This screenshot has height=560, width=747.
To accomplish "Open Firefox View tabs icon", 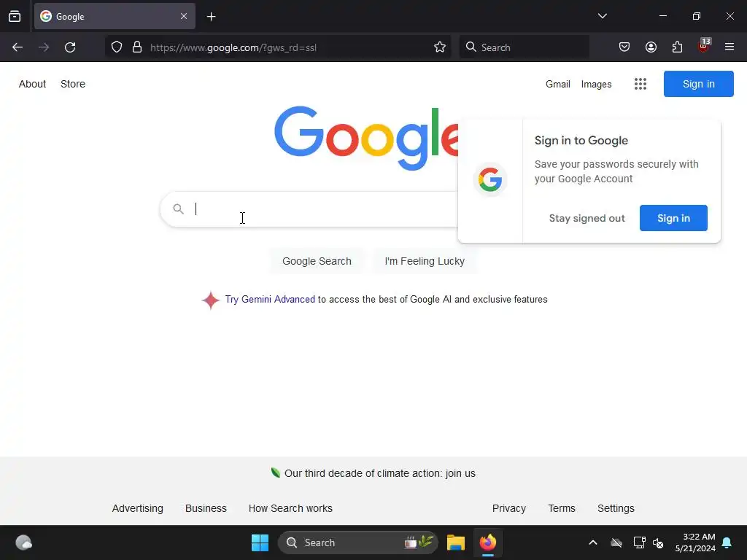I will coord(15,16).
